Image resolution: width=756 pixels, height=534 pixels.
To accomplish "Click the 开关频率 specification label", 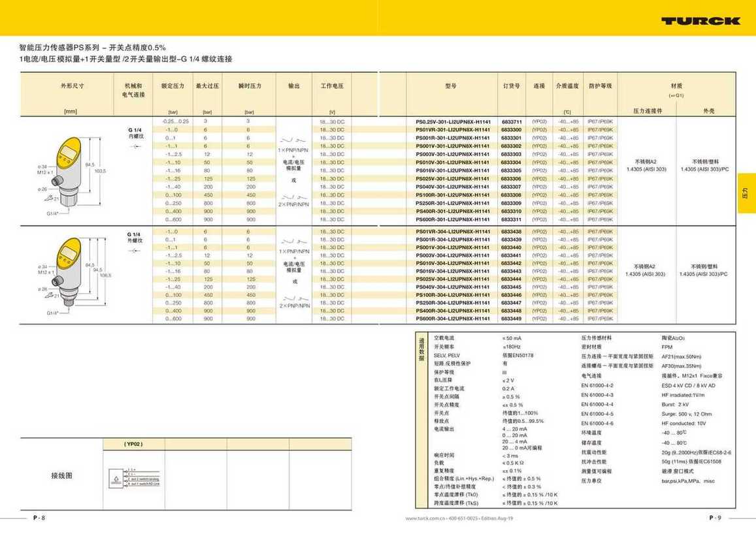I will click(444, 347).
